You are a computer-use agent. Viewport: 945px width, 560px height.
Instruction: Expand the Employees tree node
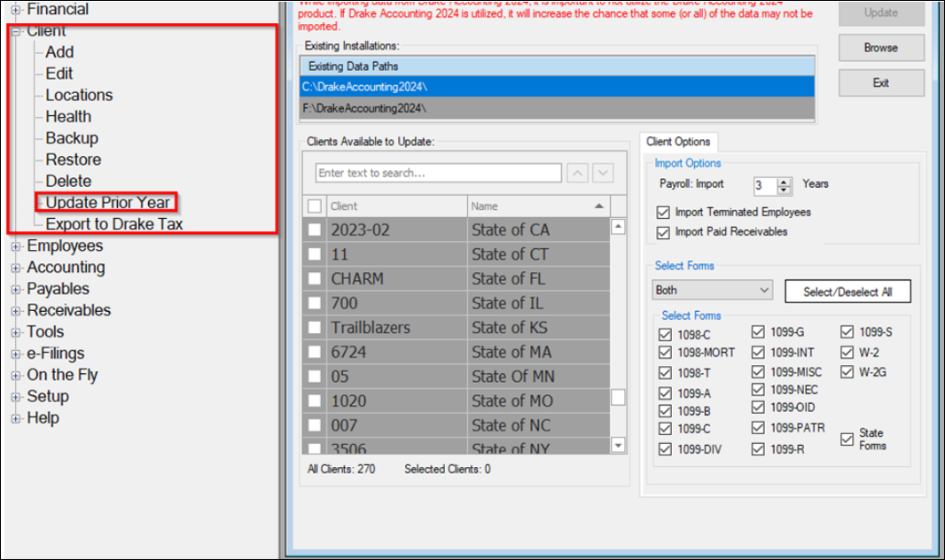coord(16,246)
